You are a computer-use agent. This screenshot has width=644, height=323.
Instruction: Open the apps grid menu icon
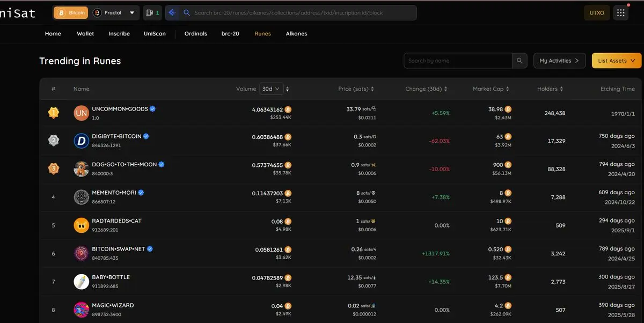pos(621,13)
